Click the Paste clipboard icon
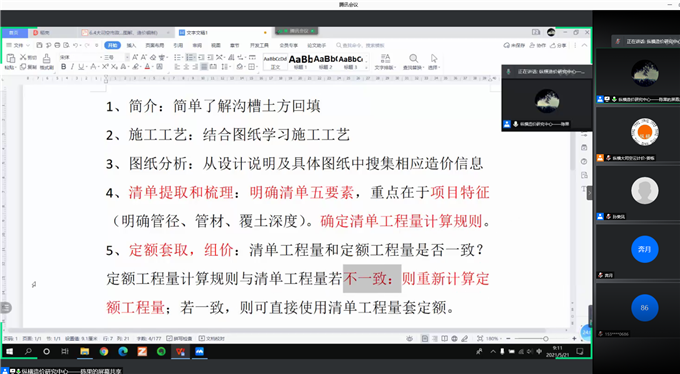The width and height of the screenshot is (680, 374). pyautogui.click(x=10, y=59)
